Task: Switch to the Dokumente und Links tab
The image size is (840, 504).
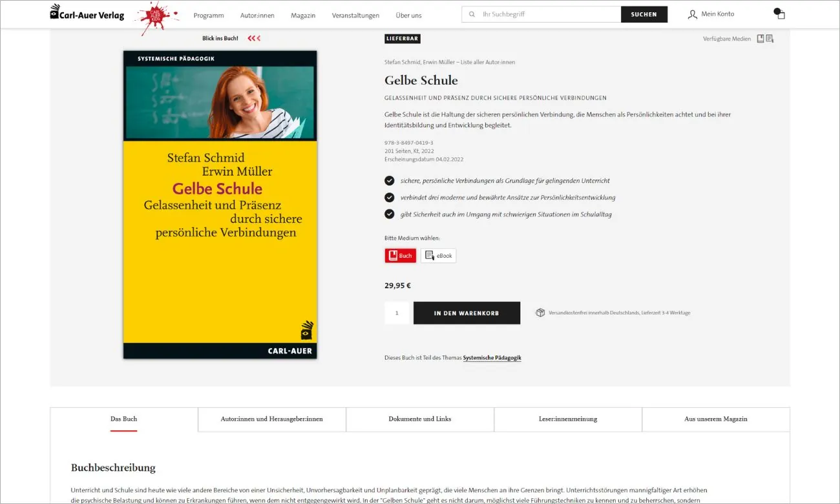Action: 420,419
